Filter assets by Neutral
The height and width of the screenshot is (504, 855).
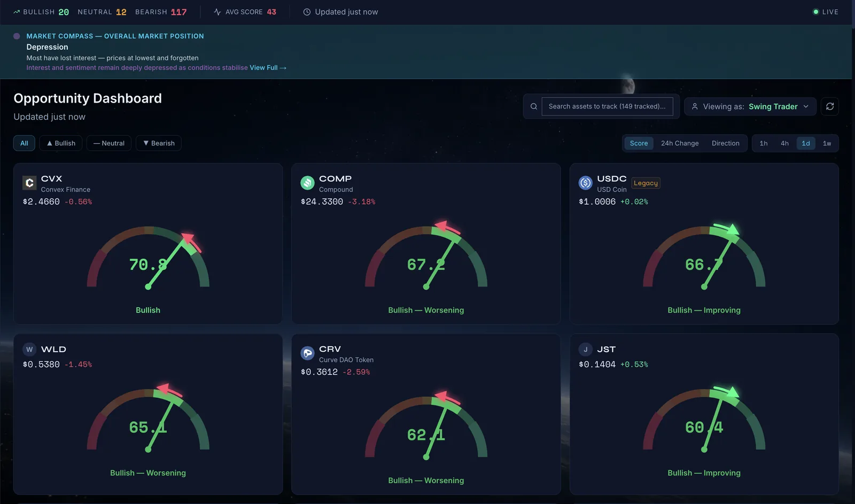click(109, 143)
